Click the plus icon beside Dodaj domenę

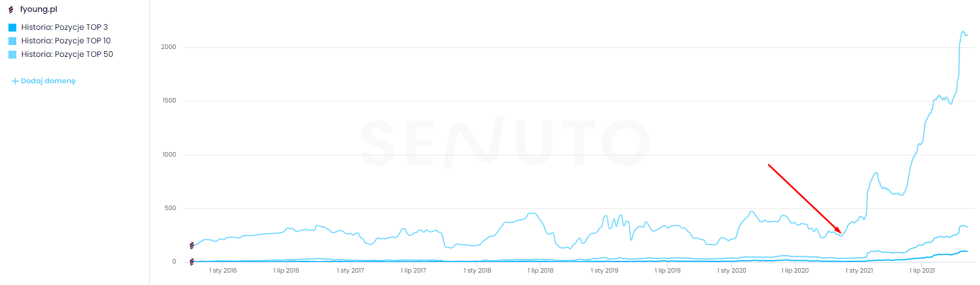[15, 81]
